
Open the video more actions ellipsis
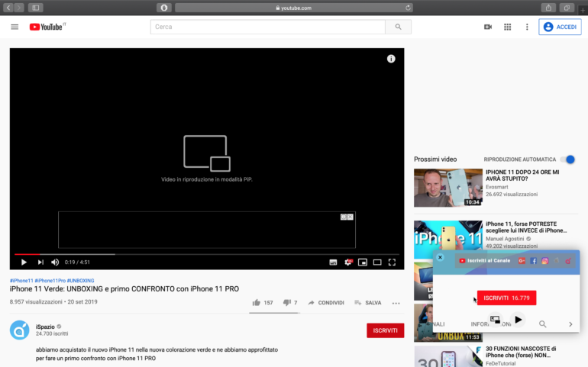[x=396, y=303]
